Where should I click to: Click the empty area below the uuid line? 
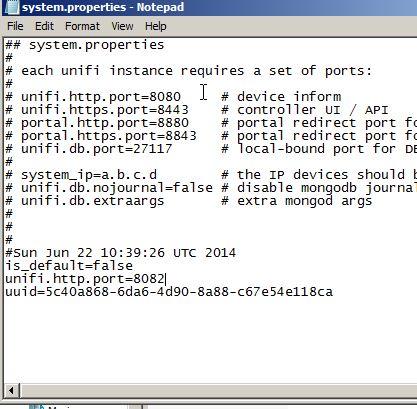(x=210, y=340)
